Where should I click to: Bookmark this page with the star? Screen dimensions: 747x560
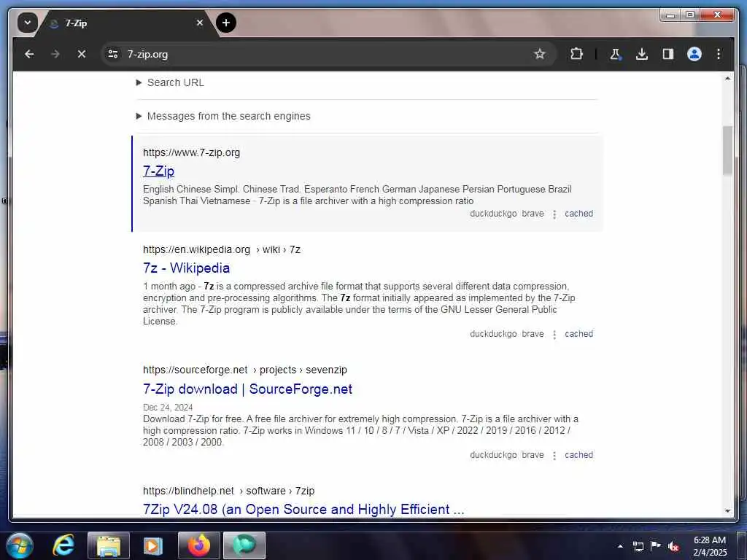539,54
